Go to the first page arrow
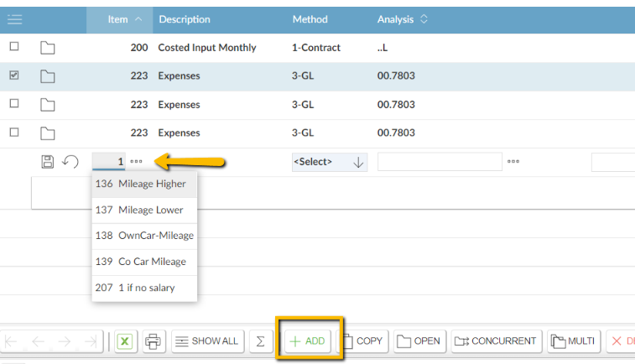Viewport: 635px width, 364px height. tap(12, 341)
